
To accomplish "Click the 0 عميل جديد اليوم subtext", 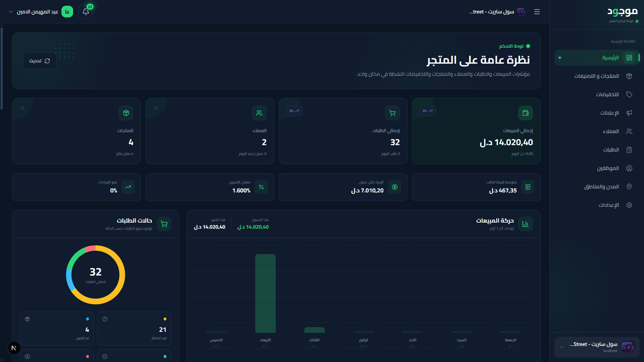I will tap(253, 154).
